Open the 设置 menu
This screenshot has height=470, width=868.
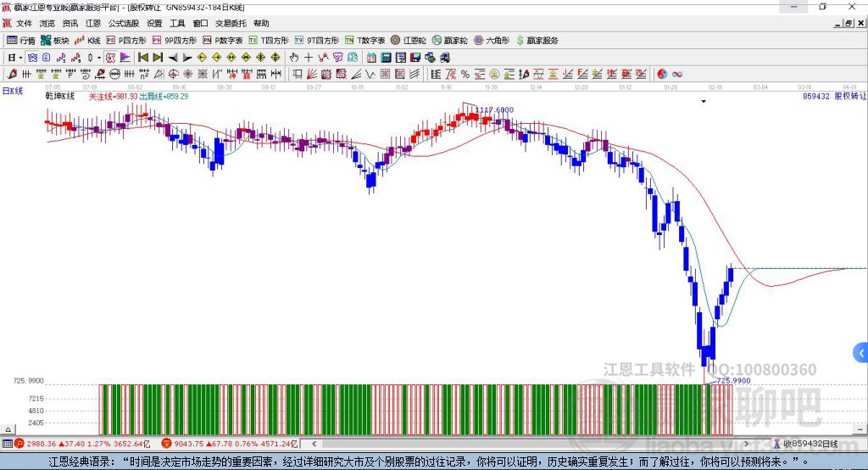click(x=154, y=23)
